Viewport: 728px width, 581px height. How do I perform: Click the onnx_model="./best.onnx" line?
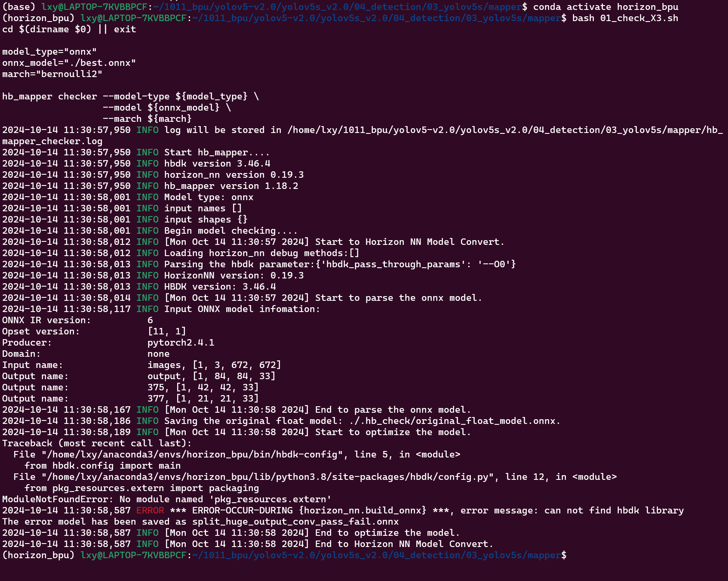pyautogui.click(x=69, y=63)
